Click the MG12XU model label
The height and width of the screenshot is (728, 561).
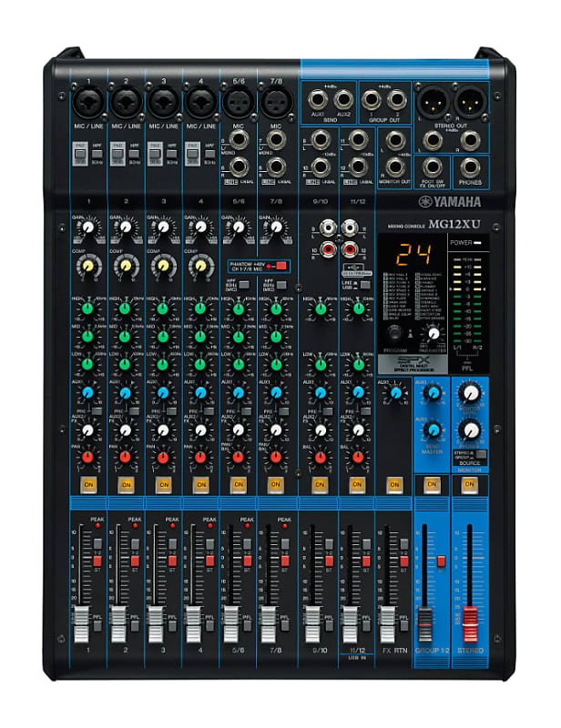[454, 224]
